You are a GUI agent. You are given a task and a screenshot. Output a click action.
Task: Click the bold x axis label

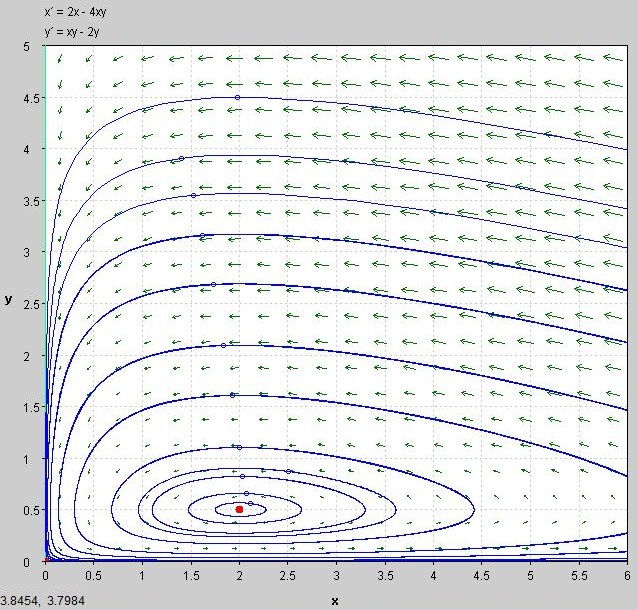(334, 600)
